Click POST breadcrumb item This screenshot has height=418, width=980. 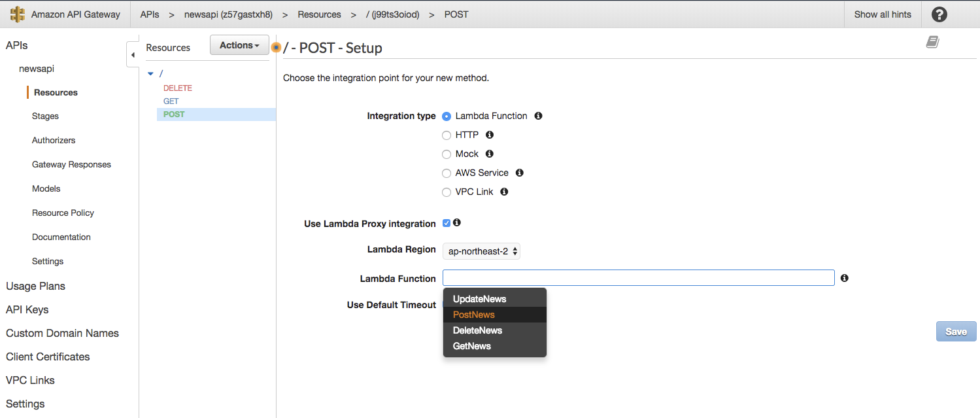coord(456,14)
